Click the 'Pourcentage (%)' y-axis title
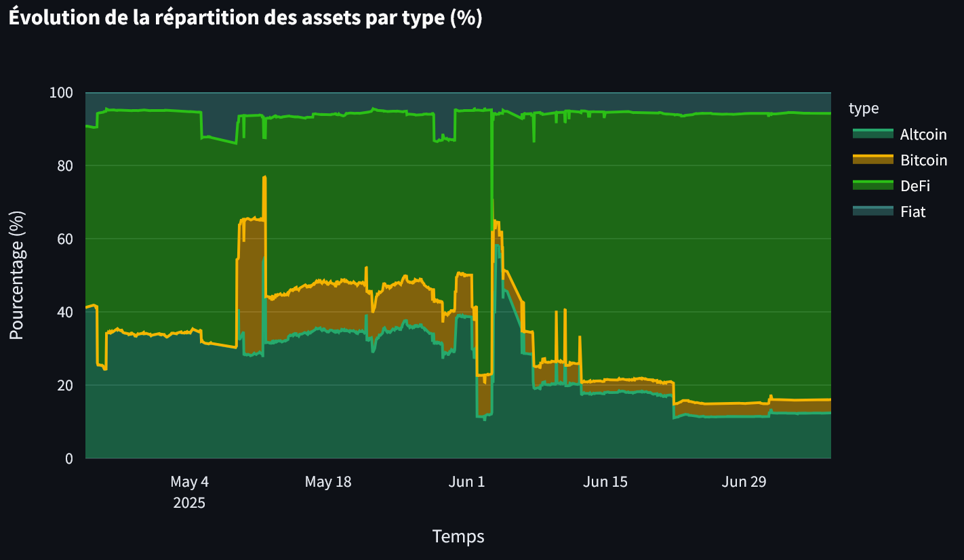Viewport: 964px width, 560px height. [17, 275]
